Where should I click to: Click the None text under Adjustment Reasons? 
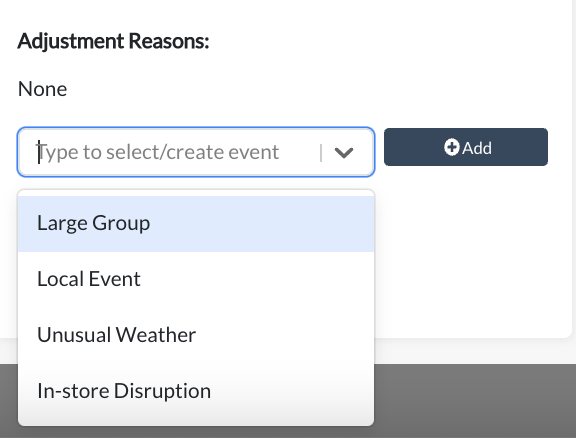[x=42, y=89]
